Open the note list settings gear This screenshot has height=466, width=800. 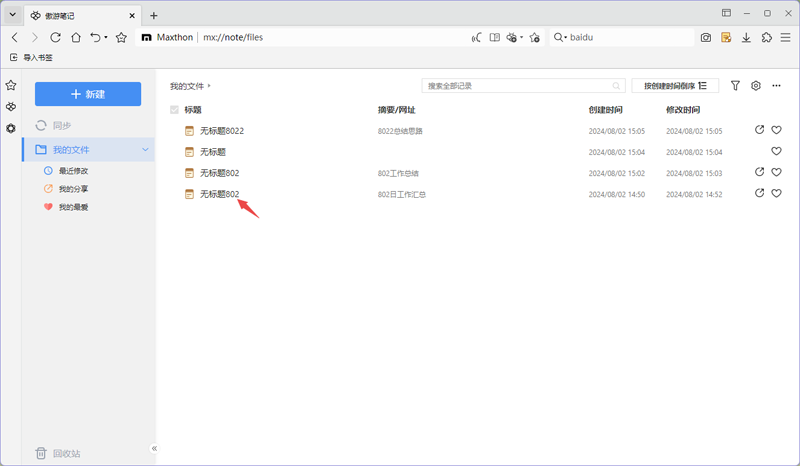tap(756, 86)
